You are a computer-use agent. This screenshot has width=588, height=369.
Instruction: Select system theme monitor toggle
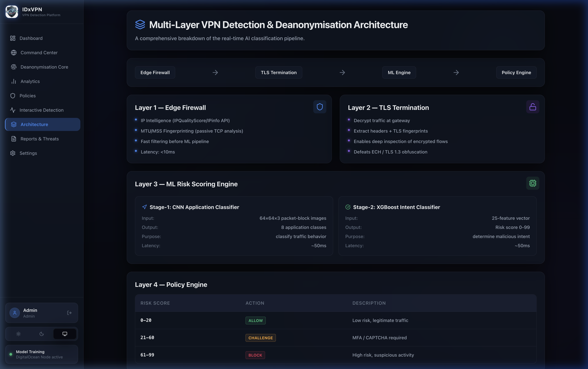coord(65,334)
